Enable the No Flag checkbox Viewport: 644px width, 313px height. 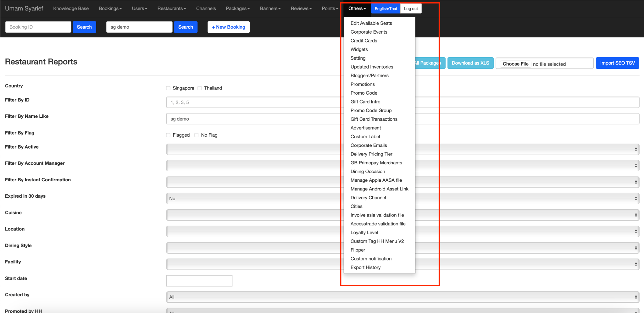[197, 135]
